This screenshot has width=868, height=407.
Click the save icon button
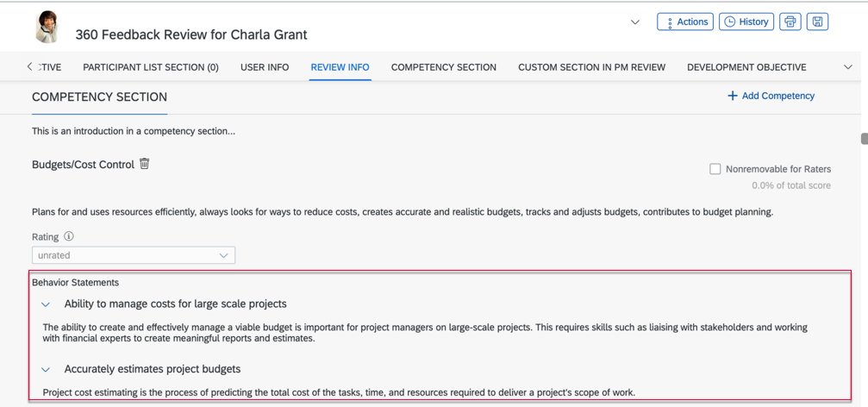pos(817,22)
